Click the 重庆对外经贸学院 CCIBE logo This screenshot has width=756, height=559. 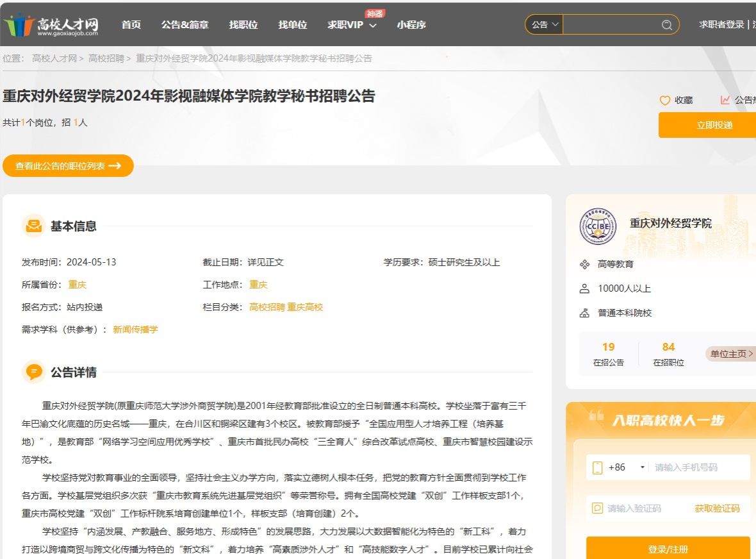click(x=597, y=226)
